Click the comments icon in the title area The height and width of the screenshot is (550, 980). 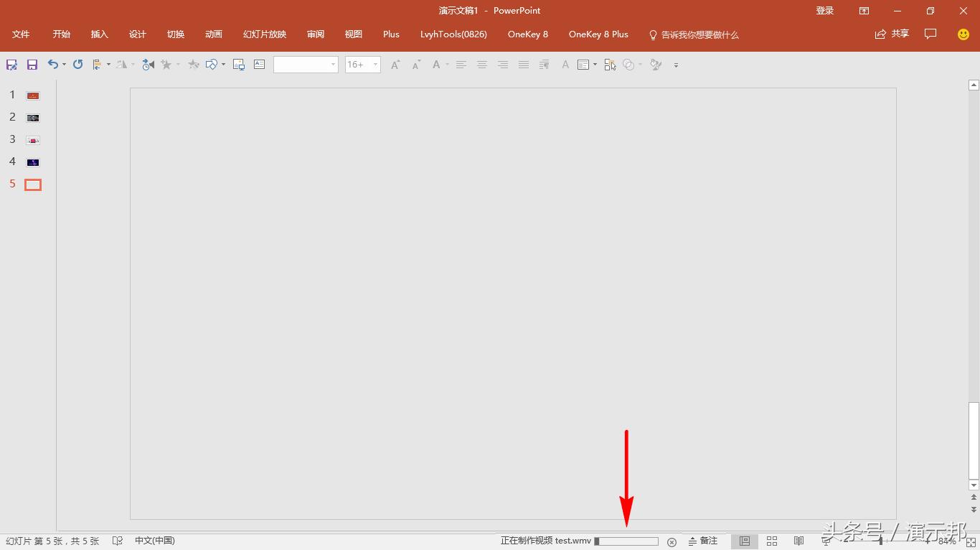pyautogui.click(x=930, y=34)
